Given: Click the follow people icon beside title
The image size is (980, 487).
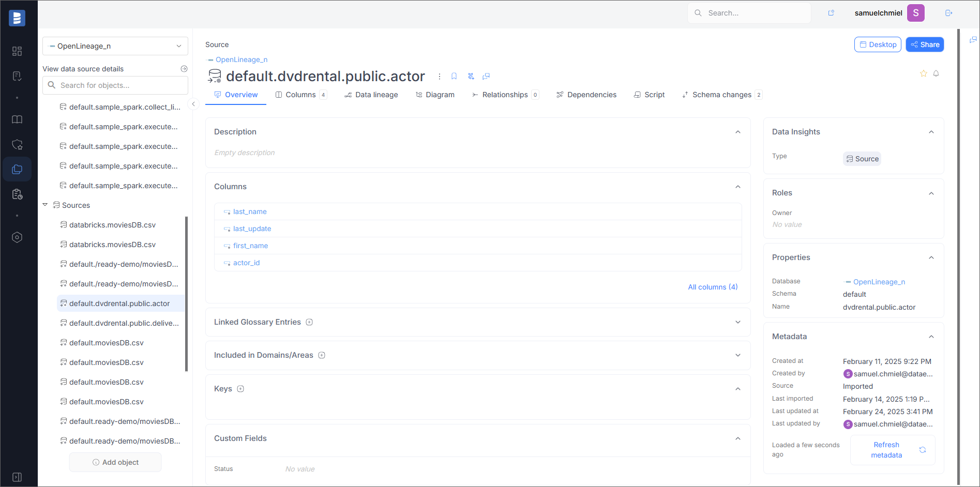Looking at the screenshot, I should pos(471,77).
